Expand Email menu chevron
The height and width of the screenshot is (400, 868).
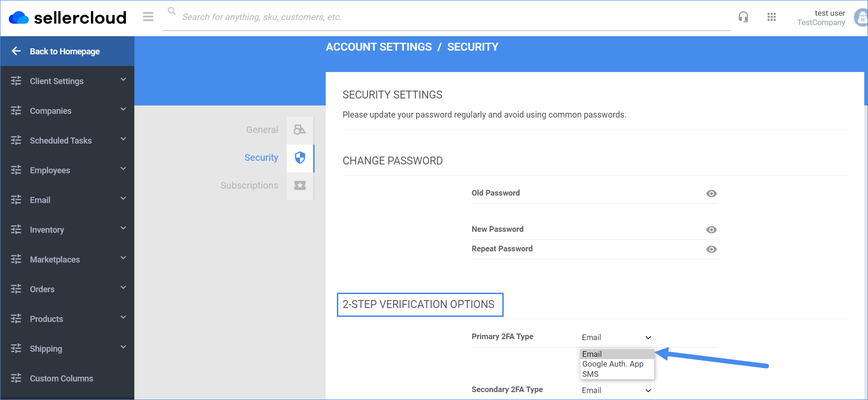pos(123,198)
